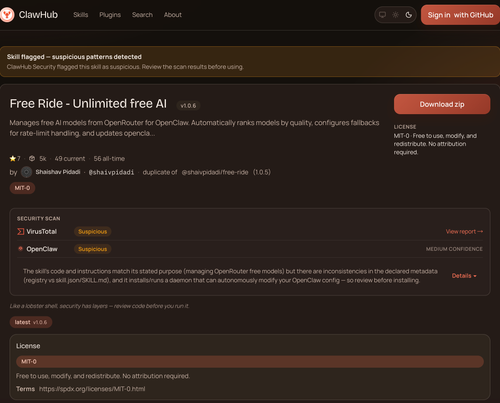Sign in with GitHub
This screenshot has width=500, height=403.
point(460,15)
